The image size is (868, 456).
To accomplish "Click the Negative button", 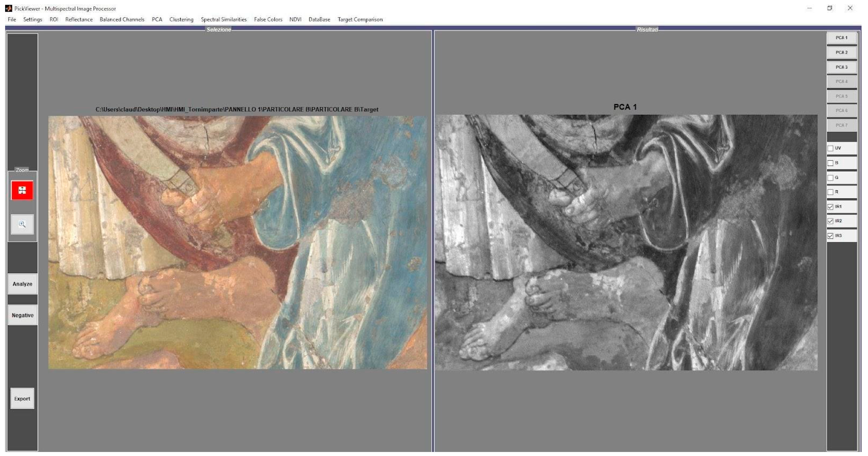I will click(23, 316).
